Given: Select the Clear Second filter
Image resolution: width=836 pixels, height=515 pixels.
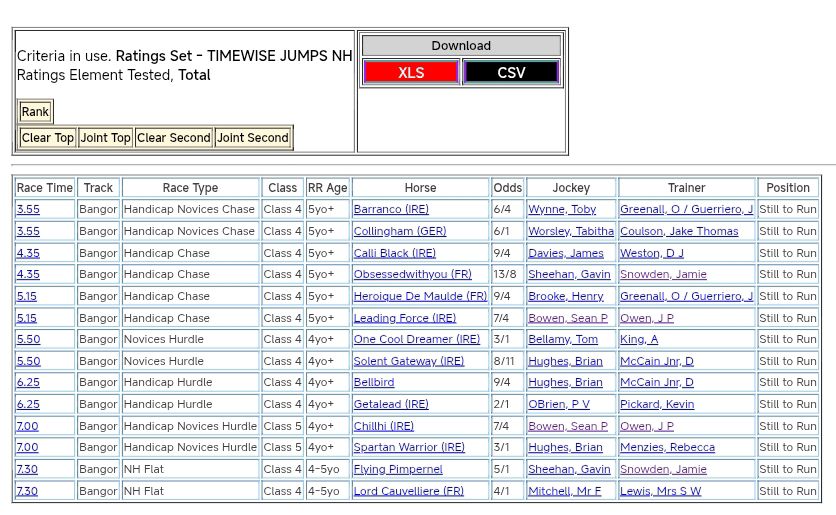Looking at the screenshot, I should [173, 138].
